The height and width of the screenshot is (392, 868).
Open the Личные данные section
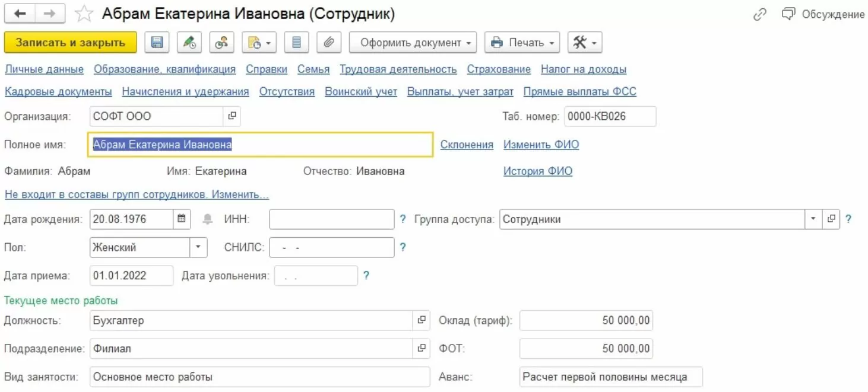pyautogui.click(x=44, y=69)
